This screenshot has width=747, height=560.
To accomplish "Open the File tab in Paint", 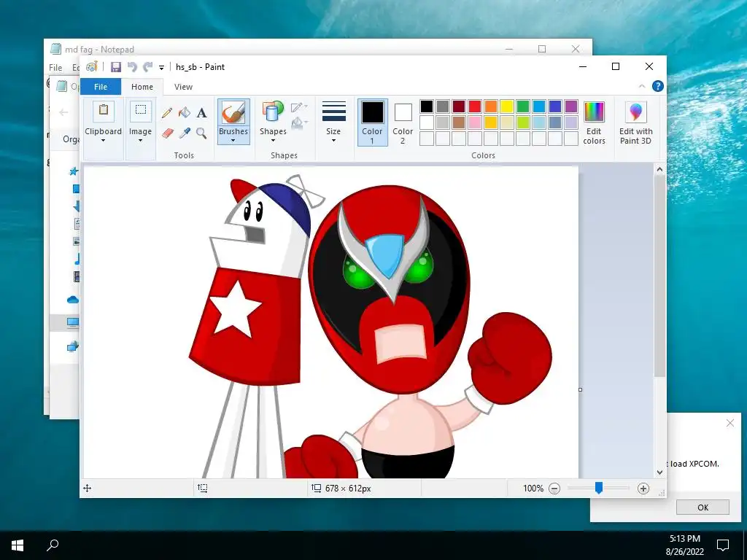I will click(101, 87).
